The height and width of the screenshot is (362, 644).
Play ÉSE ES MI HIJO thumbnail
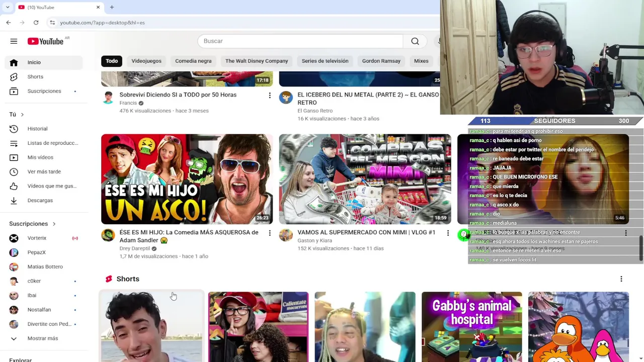point(187,179)
